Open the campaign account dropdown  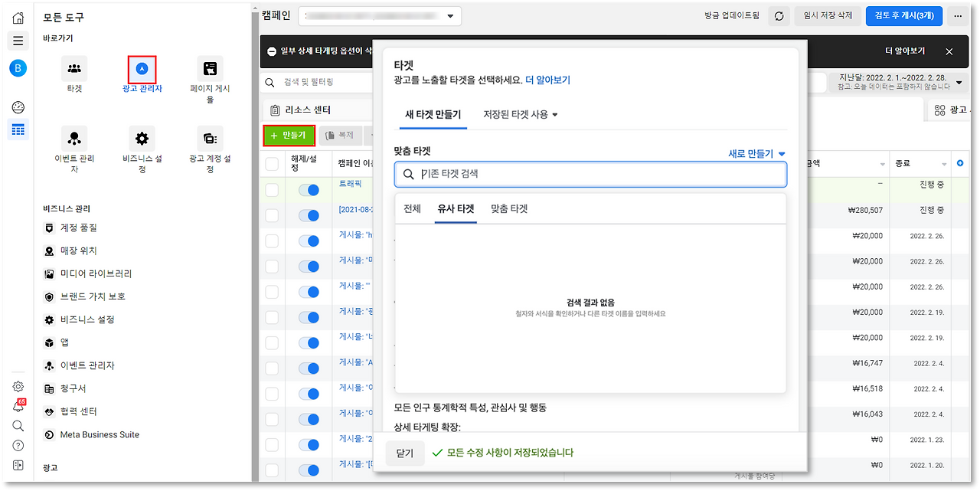(x=379, y=16)
